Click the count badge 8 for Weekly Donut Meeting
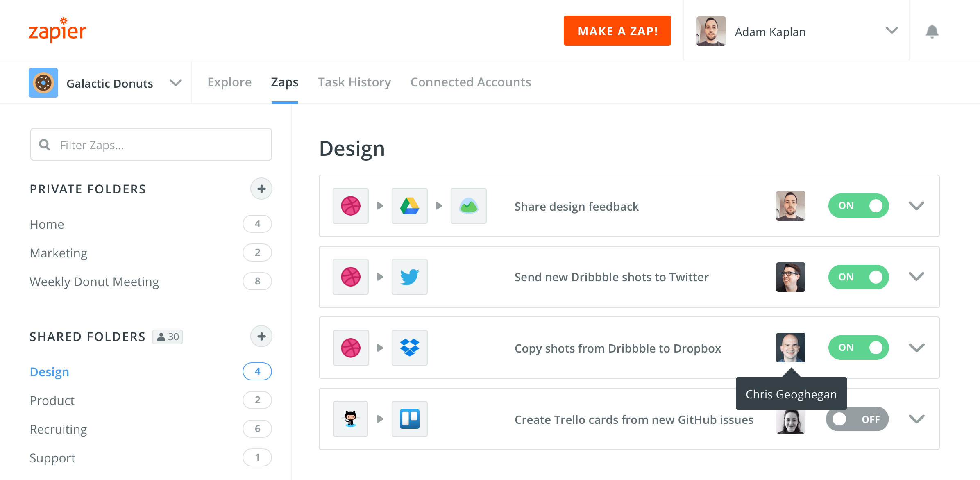The height and width of the screenshot is (480, 980). 257,281
